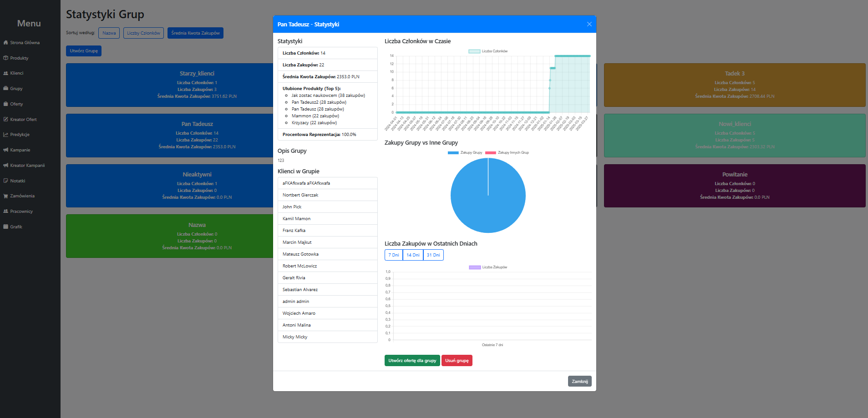The height and width of the screenshot is (418, 868).
Task: Click the megaphone icon beside Kampanie
Action: [x=5, y=150]
